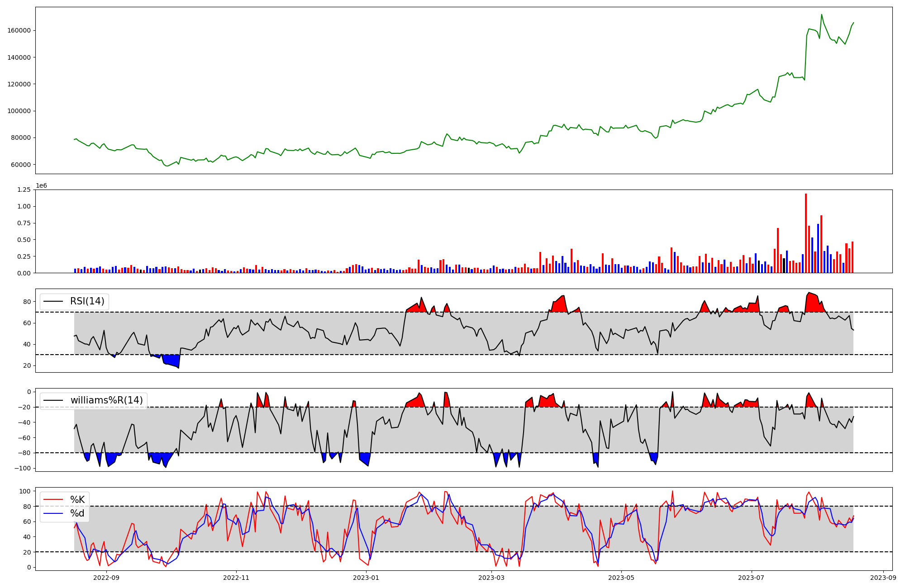Viewport: 905px width, 588px height.
Task: Click the %d legend entry text
Action: pos(77,513)
